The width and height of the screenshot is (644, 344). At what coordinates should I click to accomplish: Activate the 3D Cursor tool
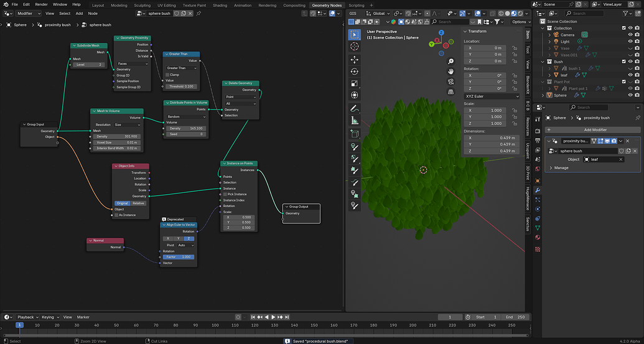point(355,47)
